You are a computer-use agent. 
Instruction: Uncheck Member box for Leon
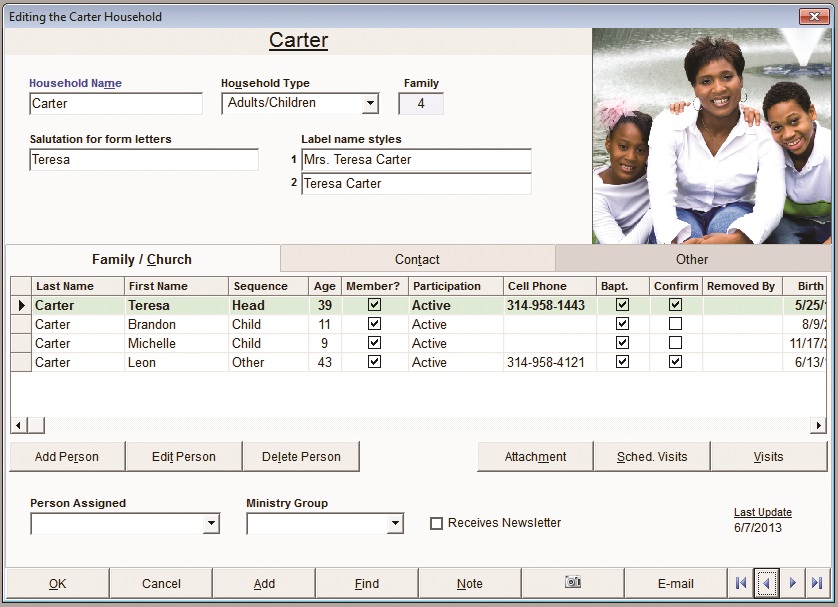click(374, 362)
